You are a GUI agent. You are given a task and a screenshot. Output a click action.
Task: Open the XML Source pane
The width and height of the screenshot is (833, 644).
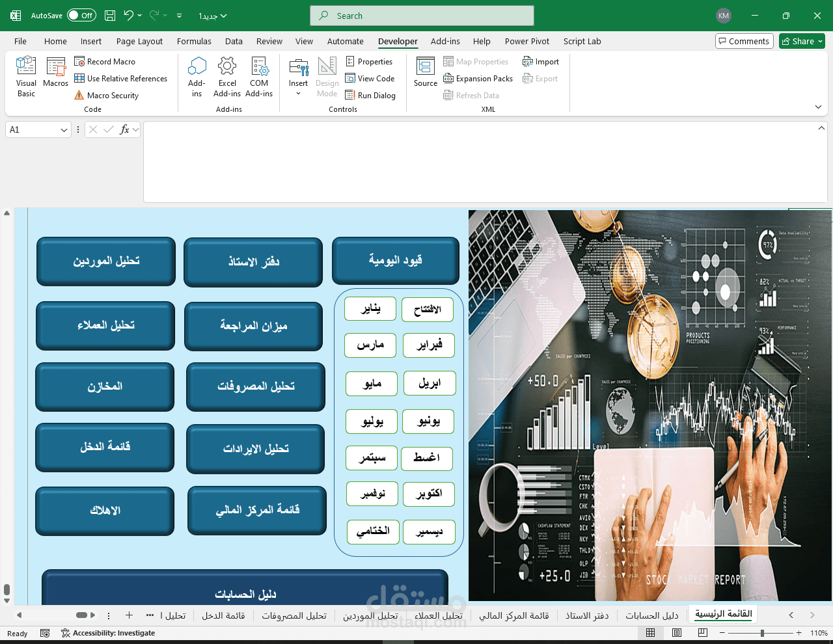click(x=426, y=72)
